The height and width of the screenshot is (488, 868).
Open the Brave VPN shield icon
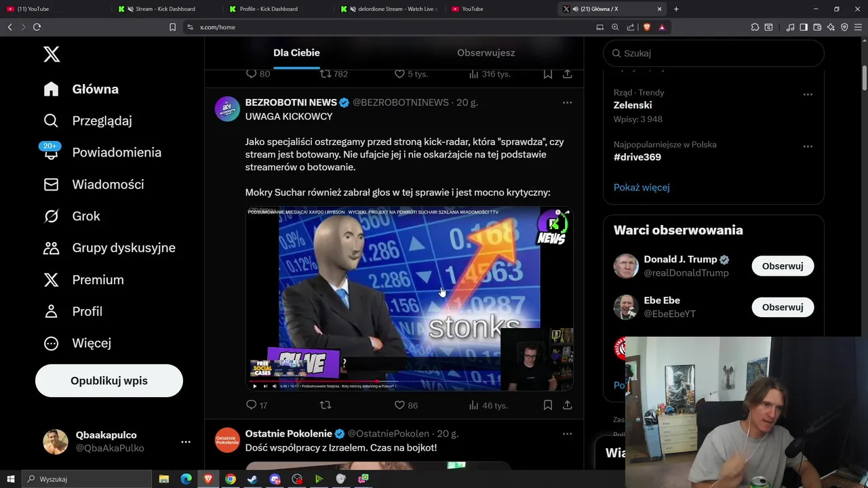click(844, 27)
